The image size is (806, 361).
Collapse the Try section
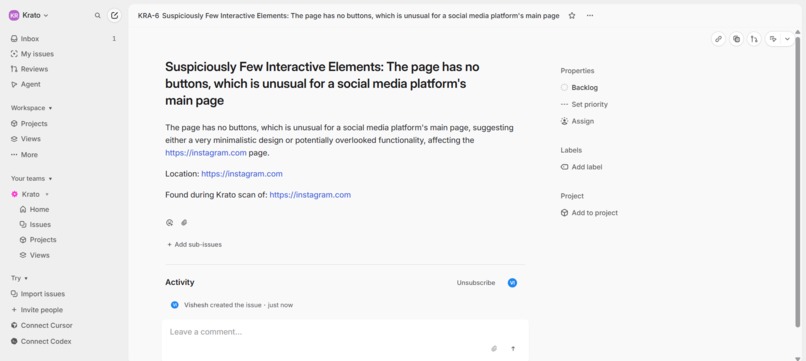[x=20, y=278]
